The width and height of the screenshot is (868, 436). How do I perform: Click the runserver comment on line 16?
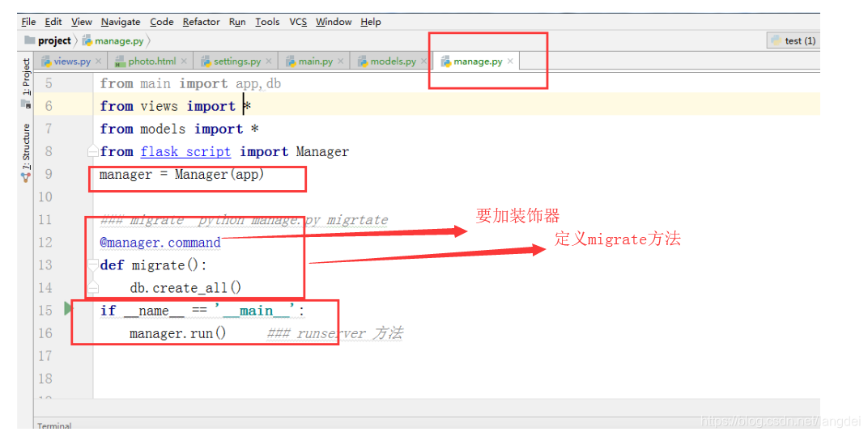[x=335, y=333]
